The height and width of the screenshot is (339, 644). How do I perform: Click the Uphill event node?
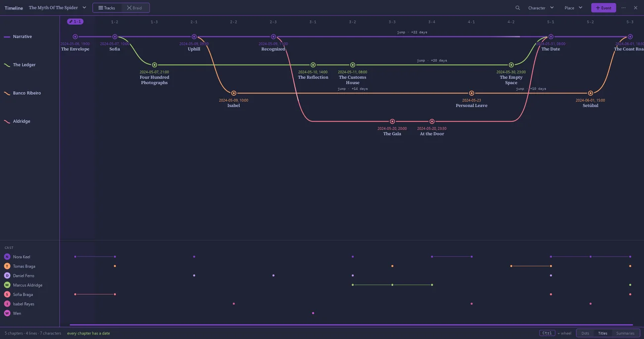[x=194, y=37]
